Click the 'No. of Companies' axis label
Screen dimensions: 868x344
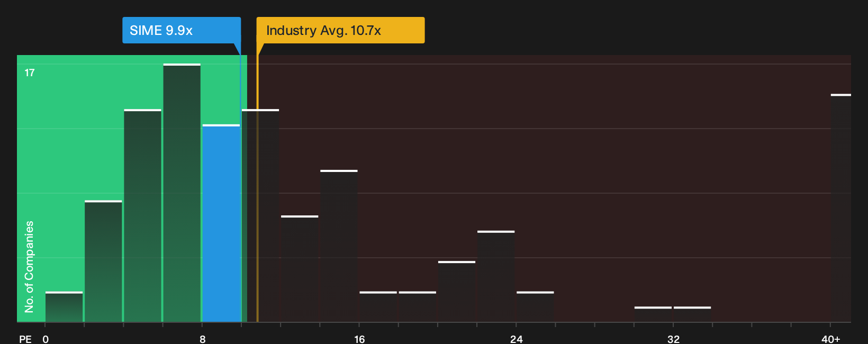29,267
